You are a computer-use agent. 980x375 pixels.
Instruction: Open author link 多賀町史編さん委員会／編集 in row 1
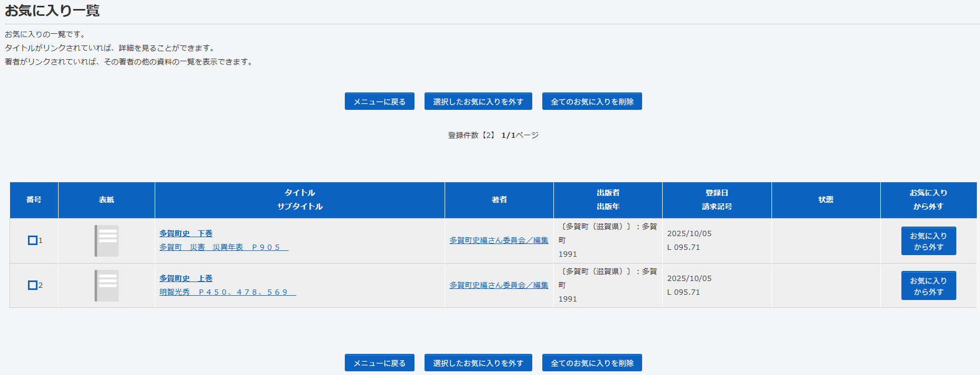[x=499, y=240]
